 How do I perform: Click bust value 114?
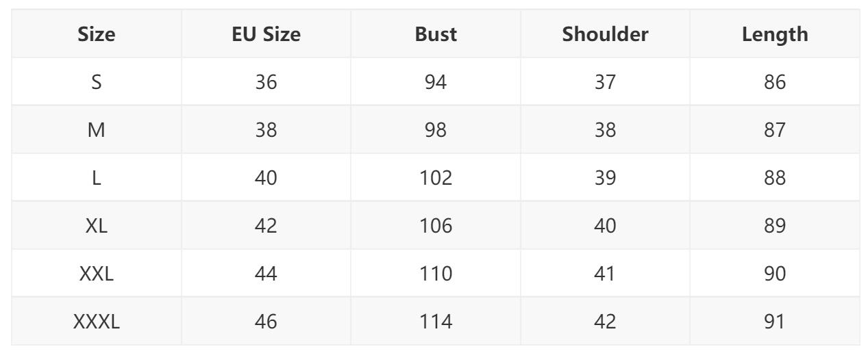pyautogui.click(x=436, y=321)
